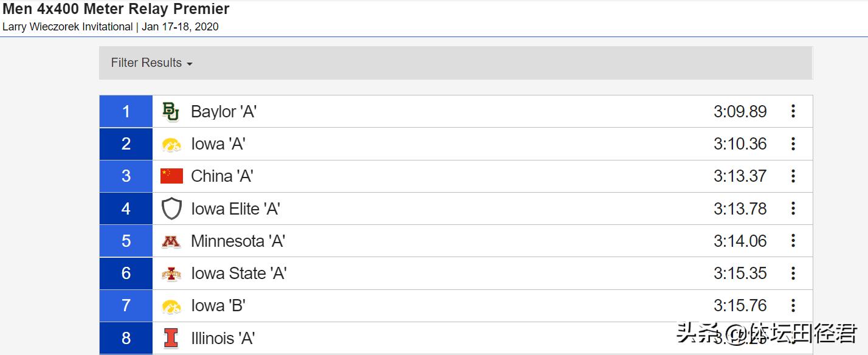The width and height of the screenshot is (868, 355).
Task: Open three-dot menu for Iowa 'B'
Action: point(793,305)
